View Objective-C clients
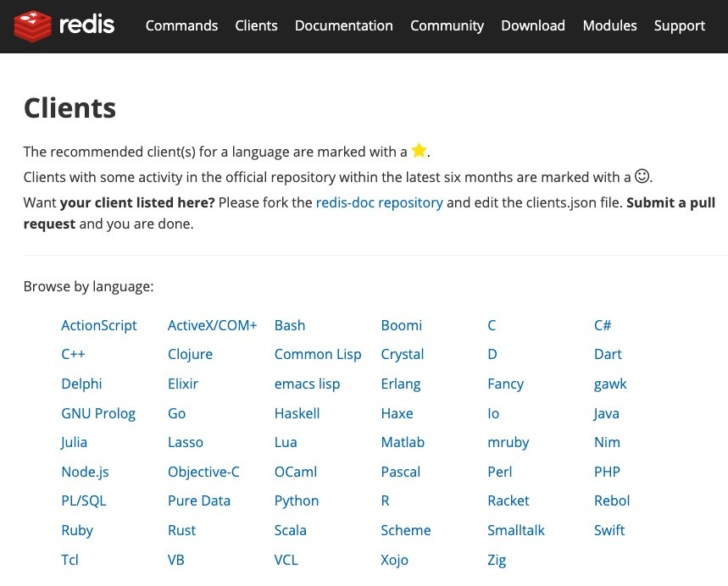 (x=203, y=472)
